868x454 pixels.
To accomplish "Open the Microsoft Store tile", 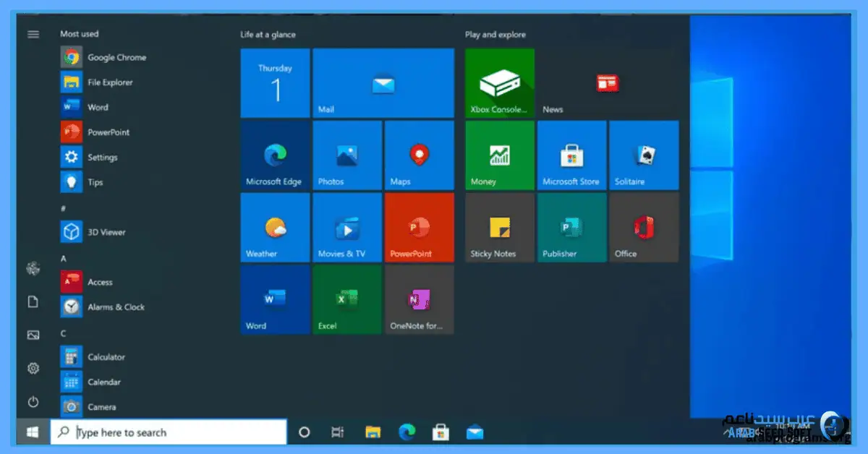I will [571, 155].
